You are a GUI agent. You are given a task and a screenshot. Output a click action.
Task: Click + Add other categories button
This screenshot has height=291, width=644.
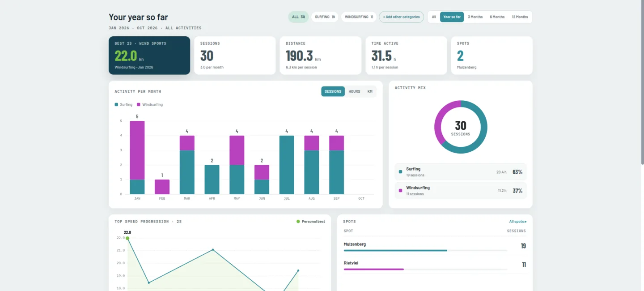tap(402, 17)
